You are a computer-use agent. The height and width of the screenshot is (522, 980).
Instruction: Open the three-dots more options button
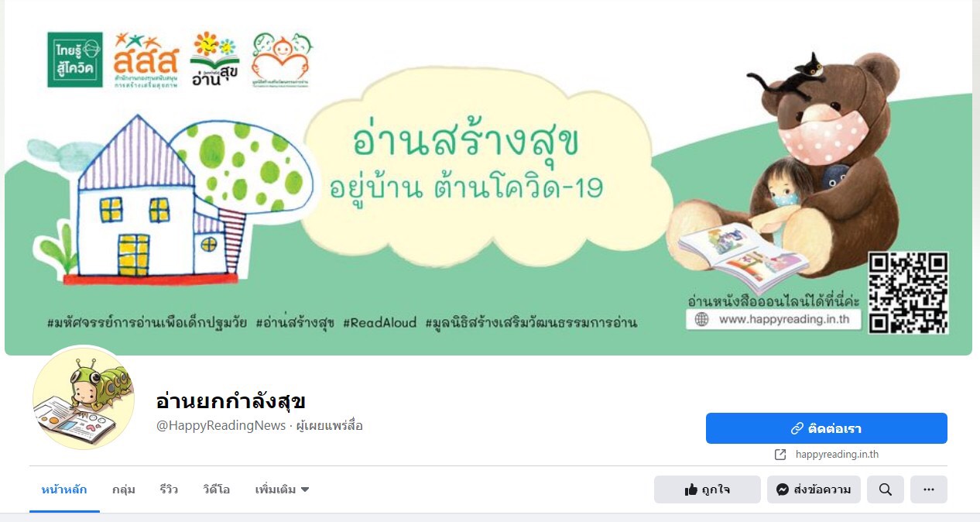tap(929, 489)
